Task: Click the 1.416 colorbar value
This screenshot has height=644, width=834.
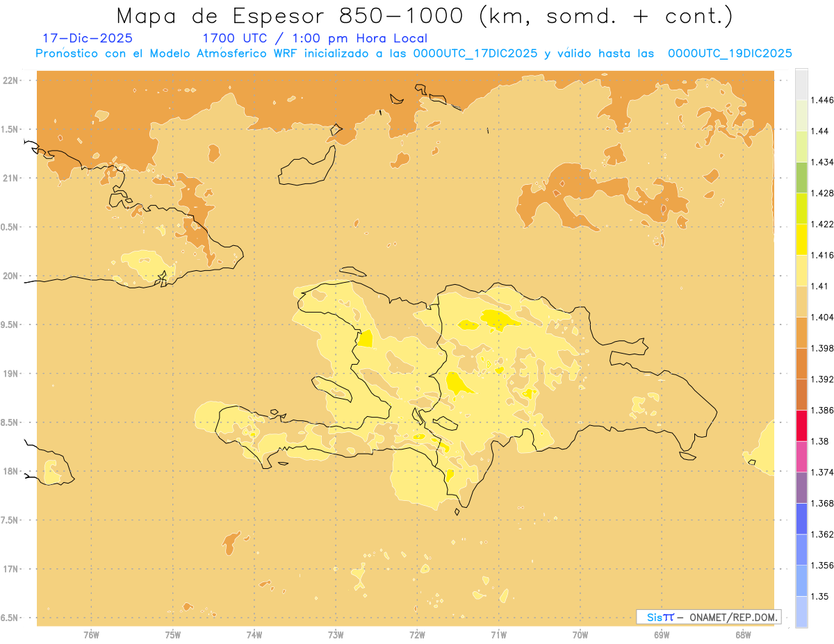Action: (821, 255)
